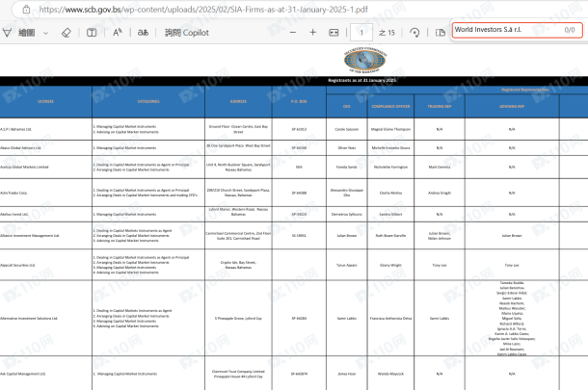Click the COMPLIANCE OFFICER column header
This screenshot has height=390, width=588.
(390, 106)
